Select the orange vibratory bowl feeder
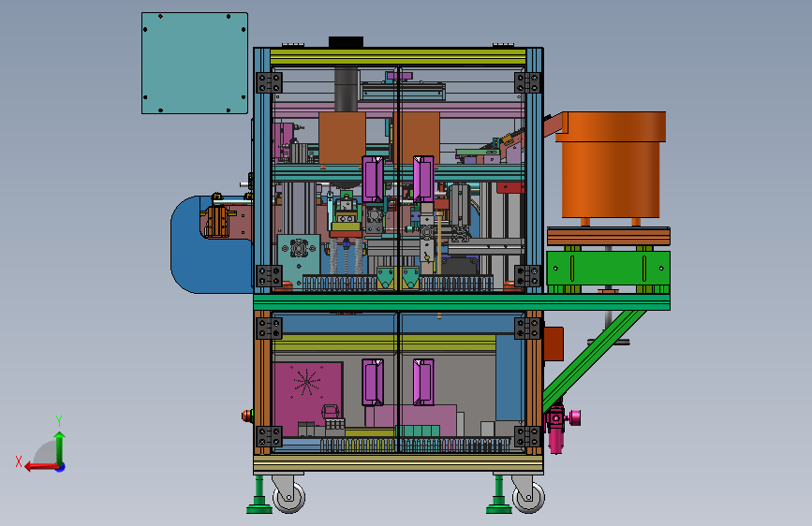This screenshot has width=812, height=526. [x=611, y=165]
